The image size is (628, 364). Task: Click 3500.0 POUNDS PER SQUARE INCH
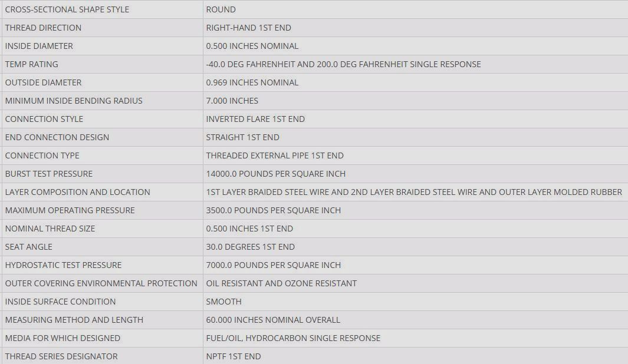[273, 210]
